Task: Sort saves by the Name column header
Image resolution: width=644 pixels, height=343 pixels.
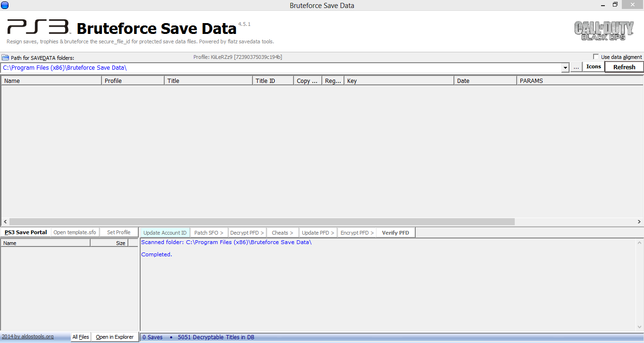Action: point(51,81)
